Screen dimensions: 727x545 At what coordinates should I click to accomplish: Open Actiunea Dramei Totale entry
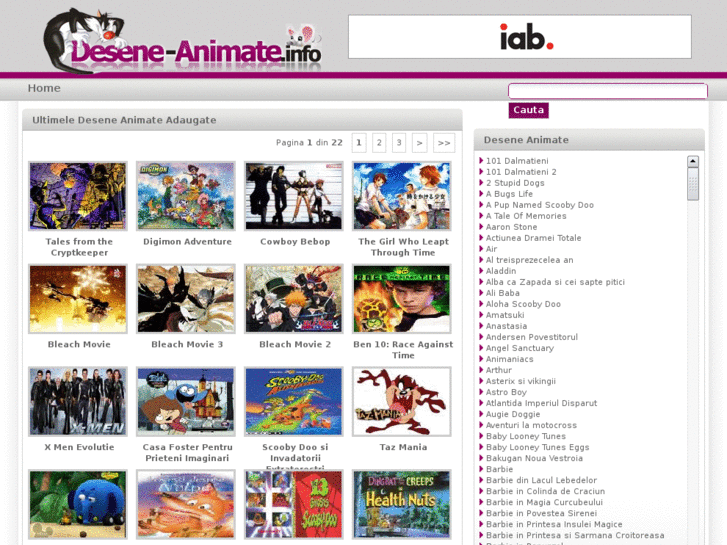[533, 238]
